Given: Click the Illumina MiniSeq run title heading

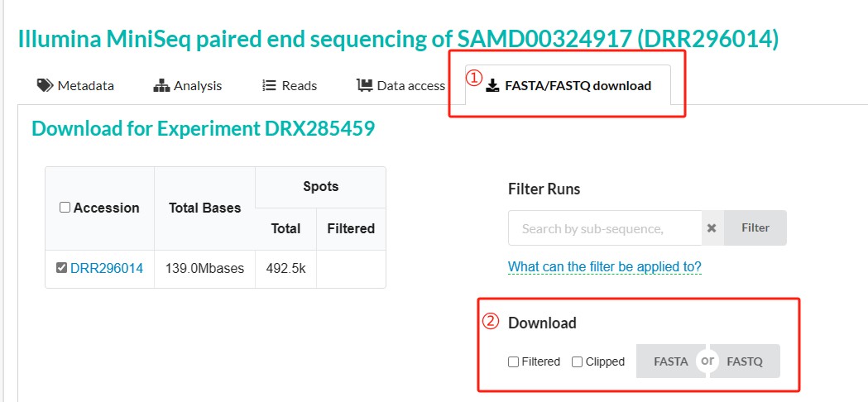Looking at the screenshot, I should click(399, 40).
